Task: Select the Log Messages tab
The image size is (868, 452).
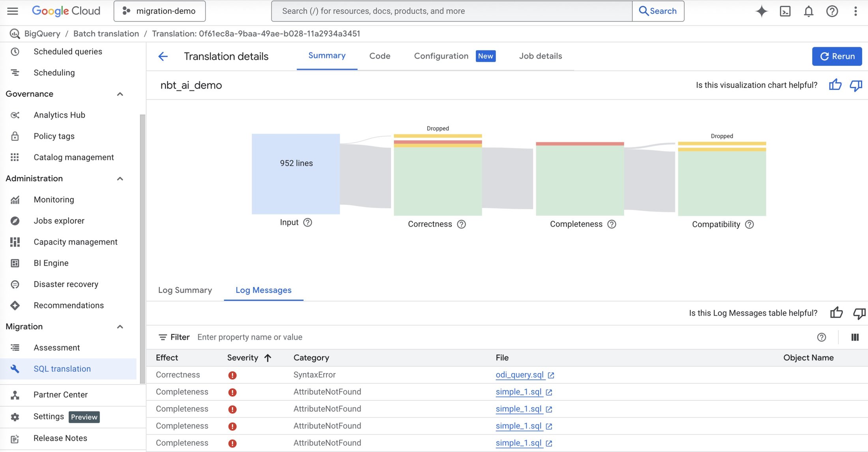Action: [x=264, y=290]
